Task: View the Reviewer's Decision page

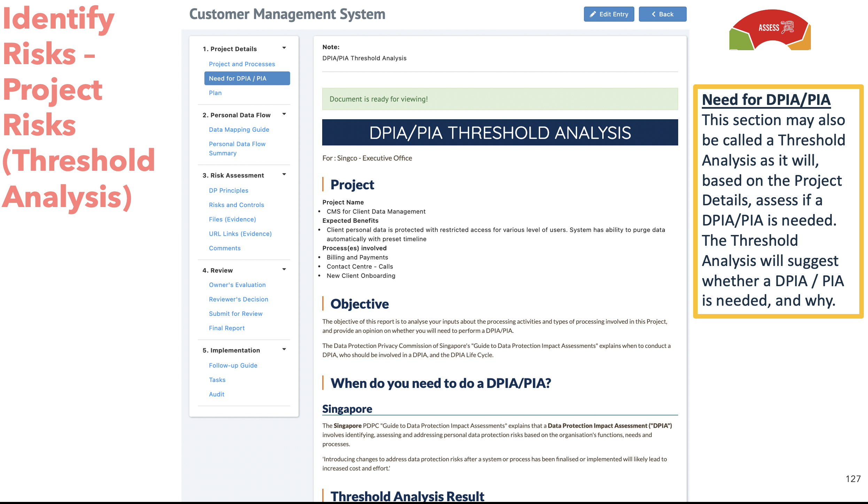Action: (238, 299)
